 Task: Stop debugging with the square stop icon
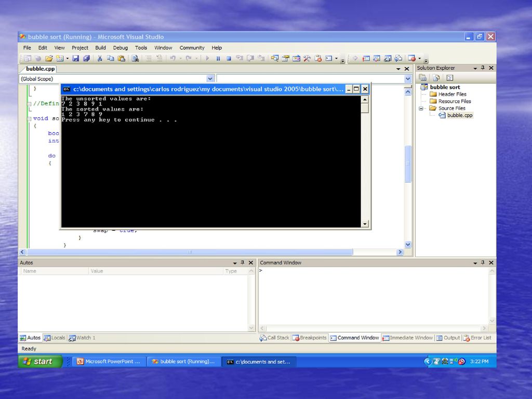[229, 58]
